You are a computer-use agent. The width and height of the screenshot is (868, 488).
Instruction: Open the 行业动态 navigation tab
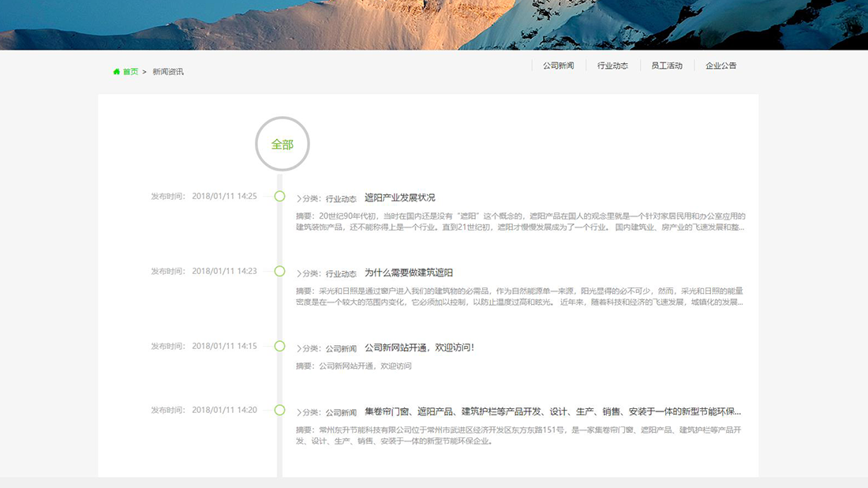(612, 65)
